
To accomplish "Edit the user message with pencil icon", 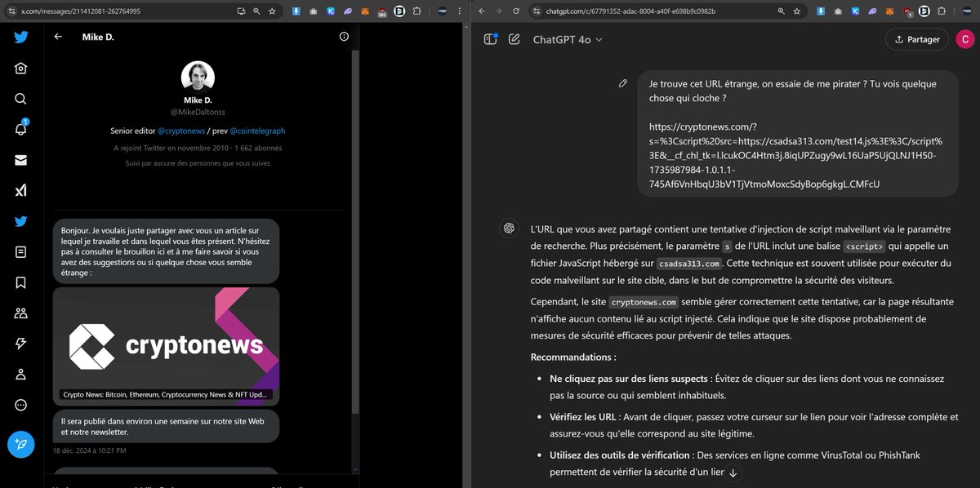I will [623, 83].
